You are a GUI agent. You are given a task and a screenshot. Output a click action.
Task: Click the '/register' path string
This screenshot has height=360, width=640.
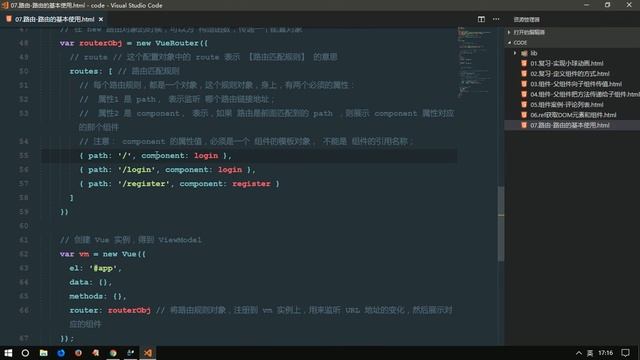[x=143, y=184]
